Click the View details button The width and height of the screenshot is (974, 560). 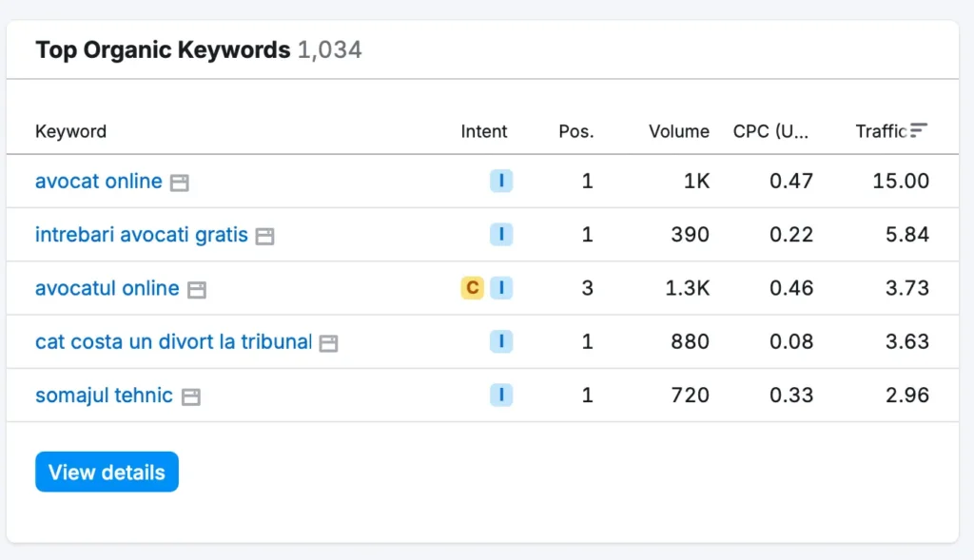[107, 472]
